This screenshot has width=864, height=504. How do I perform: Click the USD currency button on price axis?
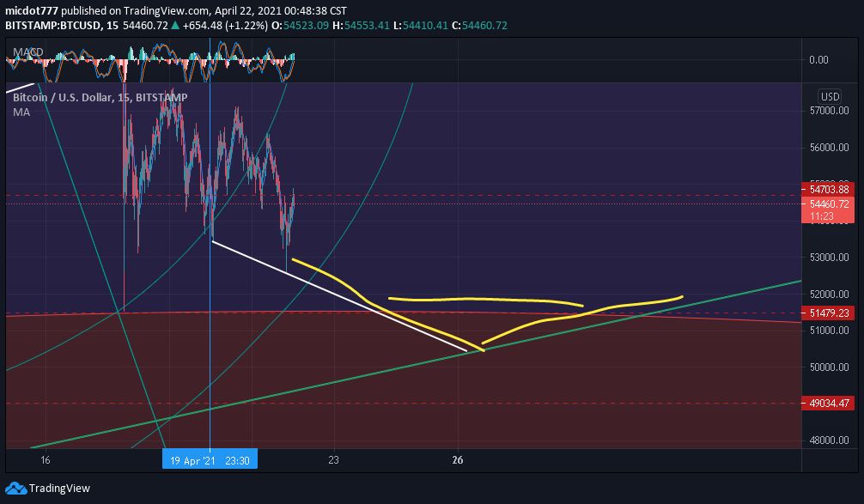coord(830,96)
